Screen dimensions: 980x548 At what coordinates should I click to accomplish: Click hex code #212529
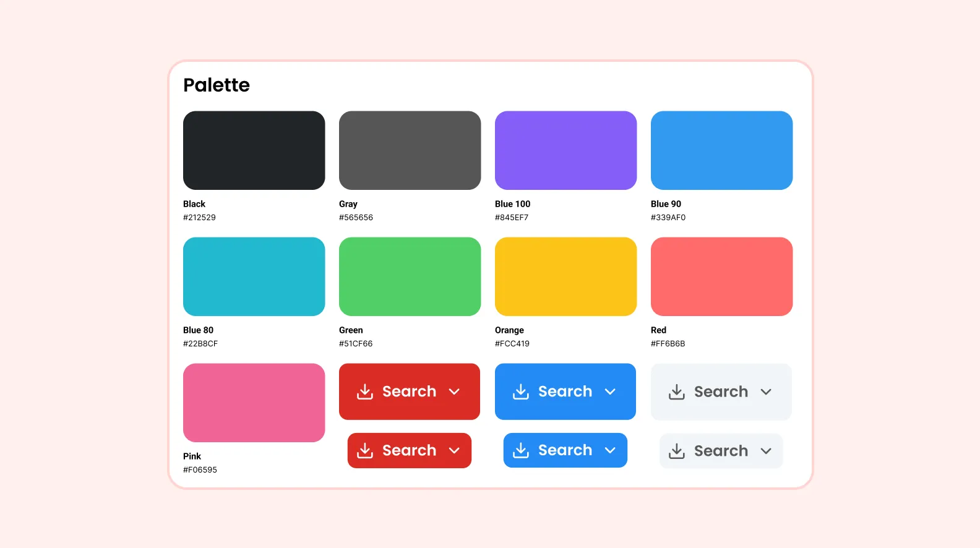tap(199, 218)
